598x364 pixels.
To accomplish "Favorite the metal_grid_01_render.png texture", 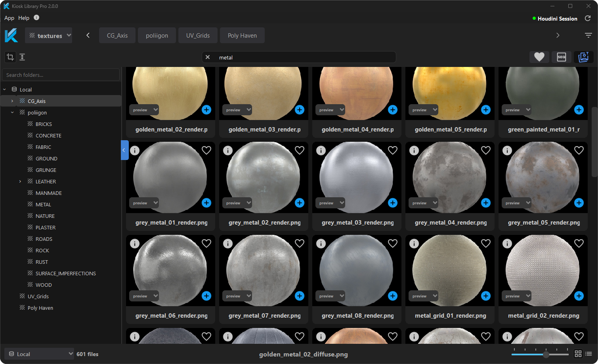I will click(486, 244).
